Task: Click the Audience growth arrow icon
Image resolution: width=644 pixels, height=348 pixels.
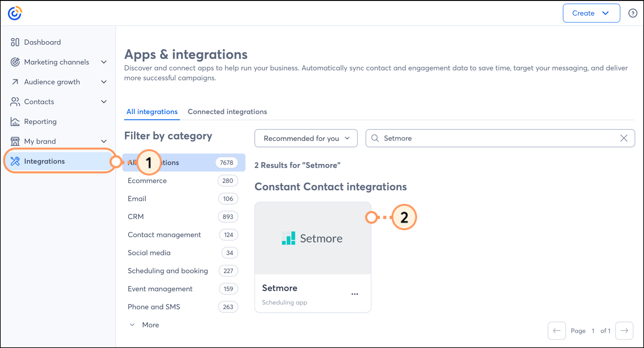Action: point(15,82)
